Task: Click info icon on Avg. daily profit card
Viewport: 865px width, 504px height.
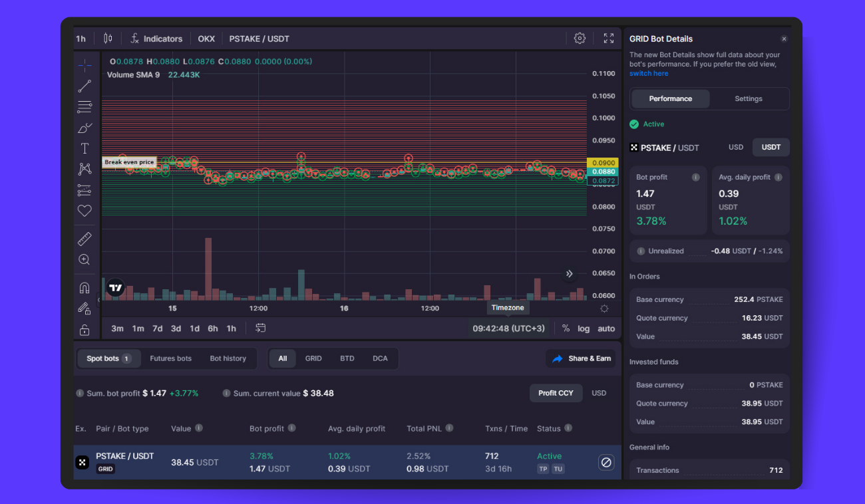Action: click(x=778, y=178)
